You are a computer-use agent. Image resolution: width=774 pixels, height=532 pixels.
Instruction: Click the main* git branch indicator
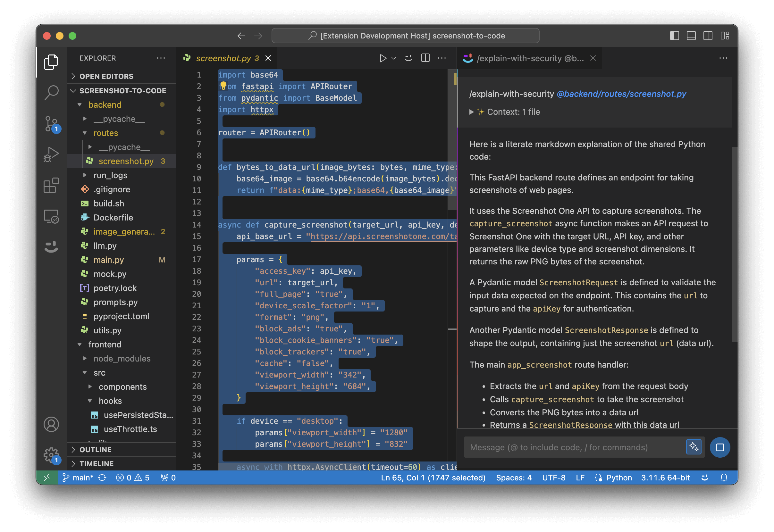[x=78, y=478]
